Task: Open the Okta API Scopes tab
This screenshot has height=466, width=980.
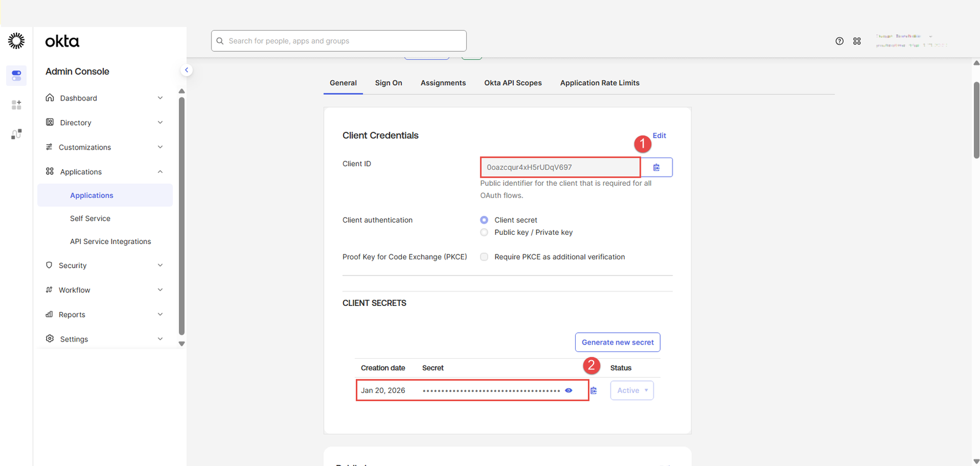Action: coord(513,83)
